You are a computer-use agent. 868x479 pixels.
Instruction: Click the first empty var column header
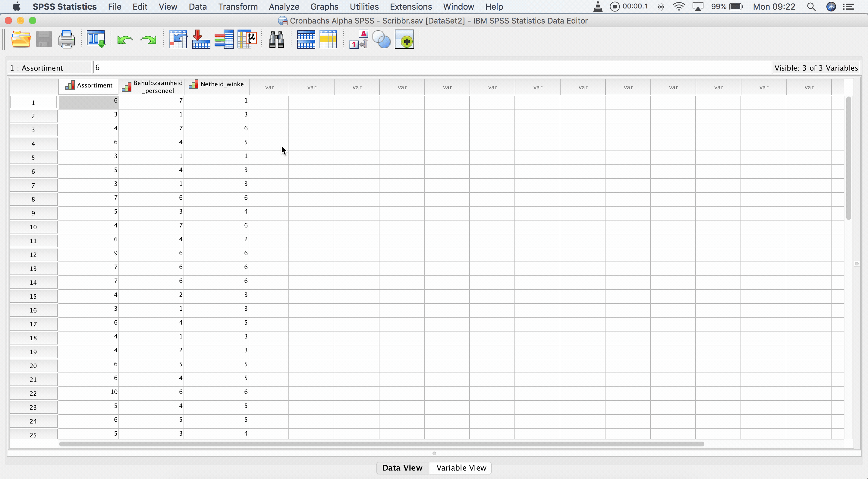(x=269, y=87)
